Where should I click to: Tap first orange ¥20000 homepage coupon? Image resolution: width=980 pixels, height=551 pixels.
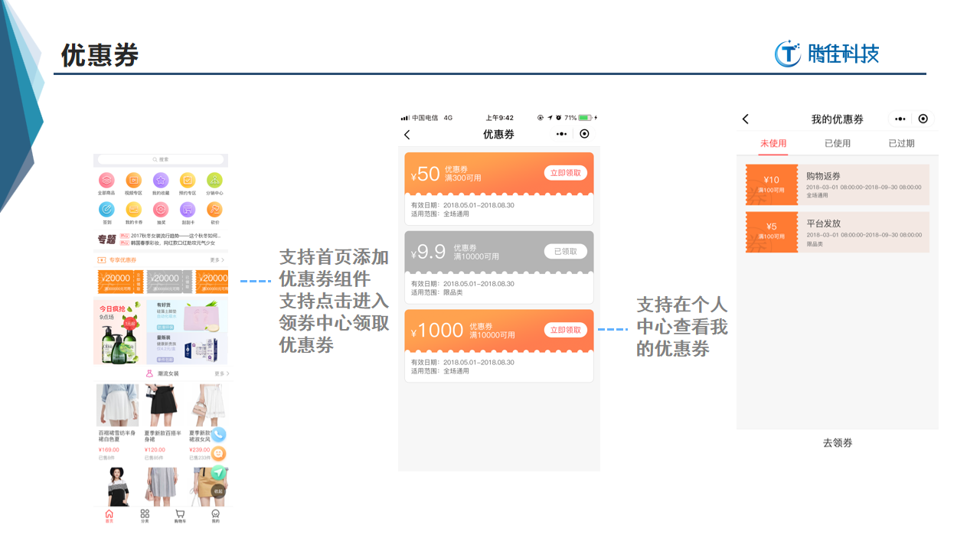coord(120,282)
